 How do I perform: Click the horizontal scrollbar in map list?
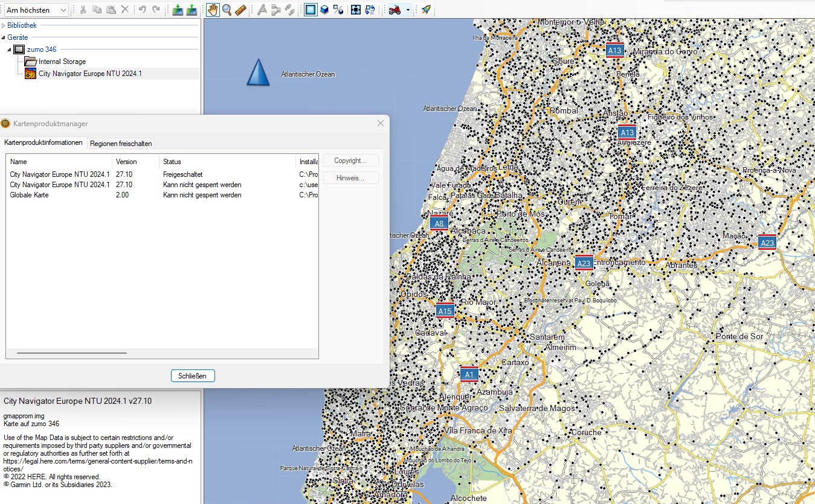(72, 352)
